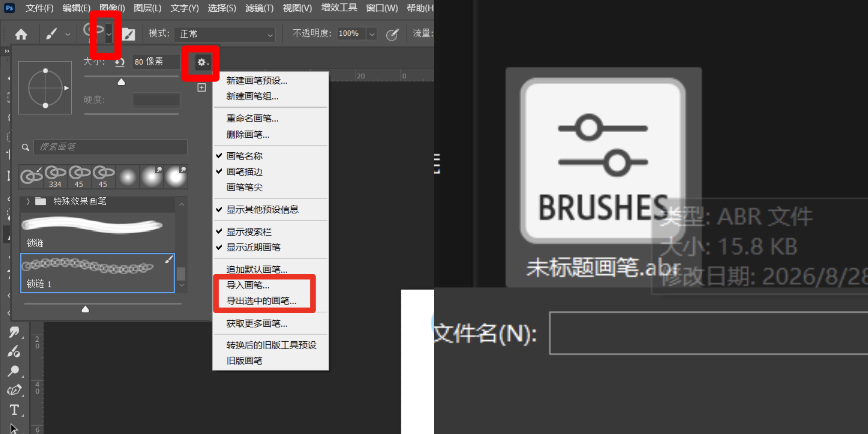
Task: Choose 追加默认画笔... from menu
Action: click(257, 270)
